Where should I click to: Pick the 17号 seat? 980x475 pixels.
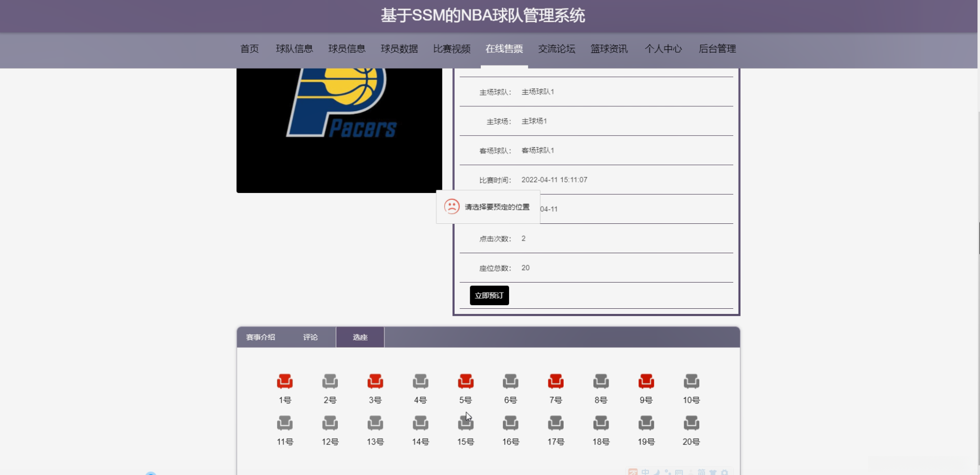[x=556, y=423]
